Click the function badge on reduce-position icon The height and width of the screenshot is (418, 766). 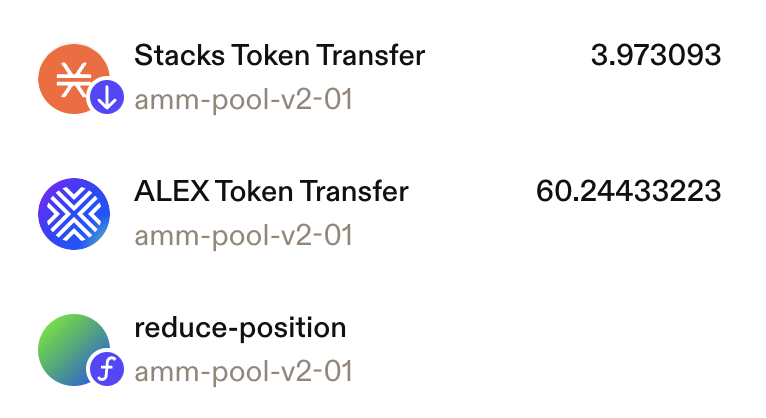coord(107,369)
